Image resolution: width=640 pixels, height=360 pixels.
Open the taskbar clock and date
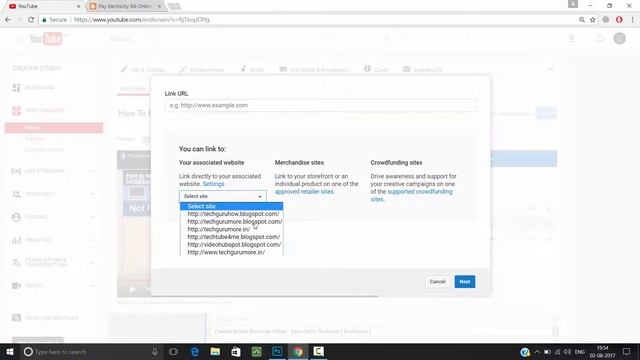[602, 351]
